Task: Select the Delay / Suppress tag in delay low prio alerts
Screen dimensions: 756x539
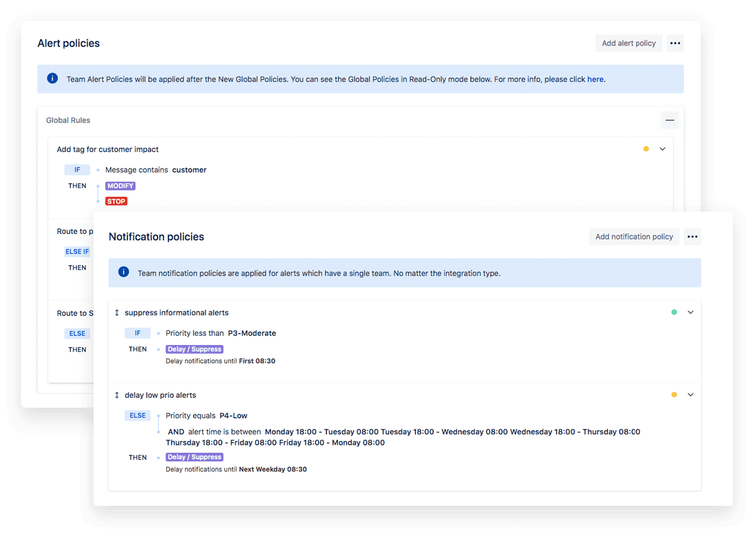Action: [194, 457]
